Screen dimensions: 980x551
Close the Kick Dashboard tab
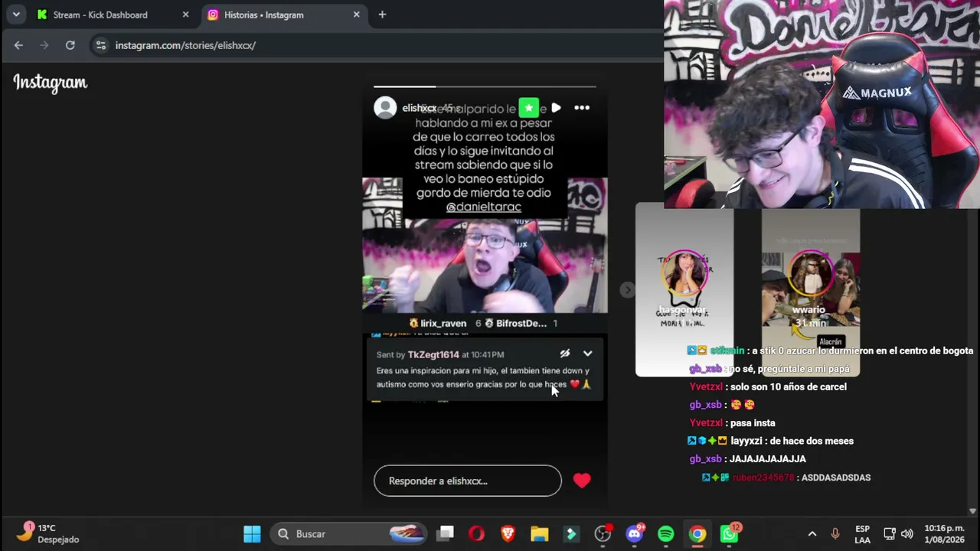[x=185, y=15]
